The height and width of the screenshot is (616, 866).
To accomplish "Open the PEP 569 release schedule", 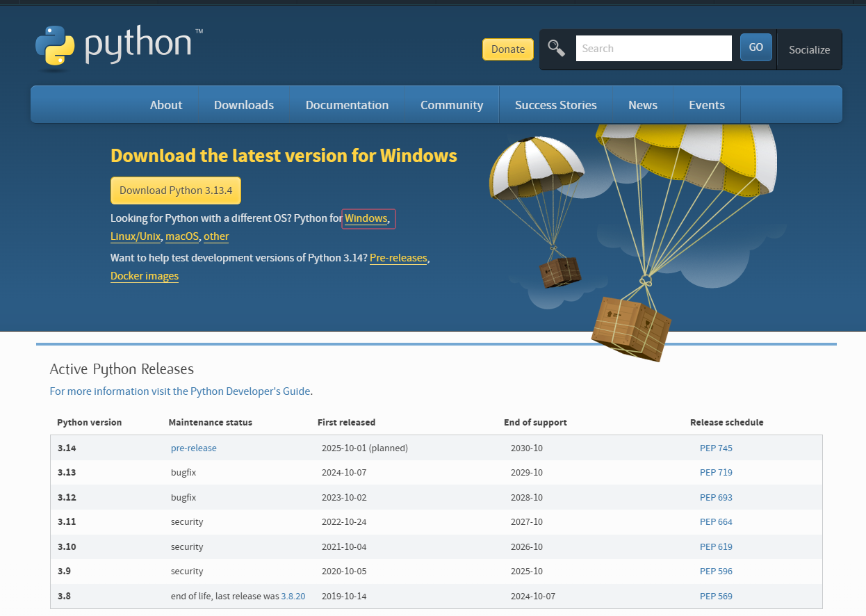I will tap(716, 597).
